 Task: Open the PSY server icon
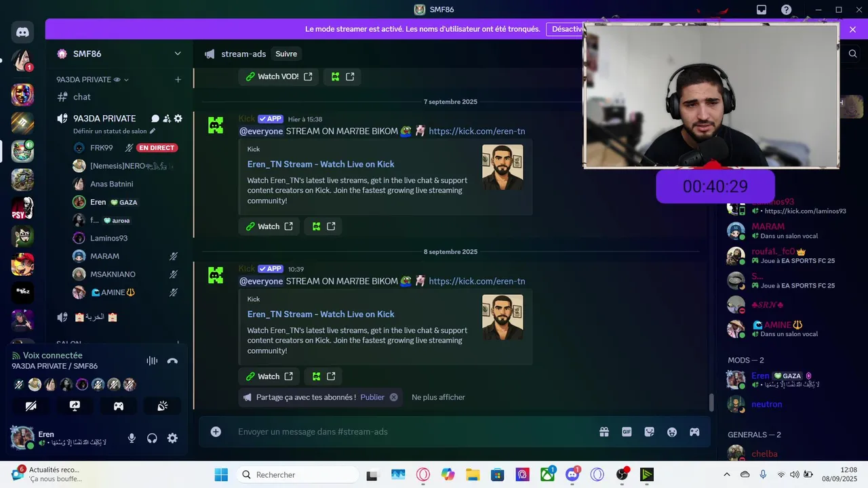22,208
